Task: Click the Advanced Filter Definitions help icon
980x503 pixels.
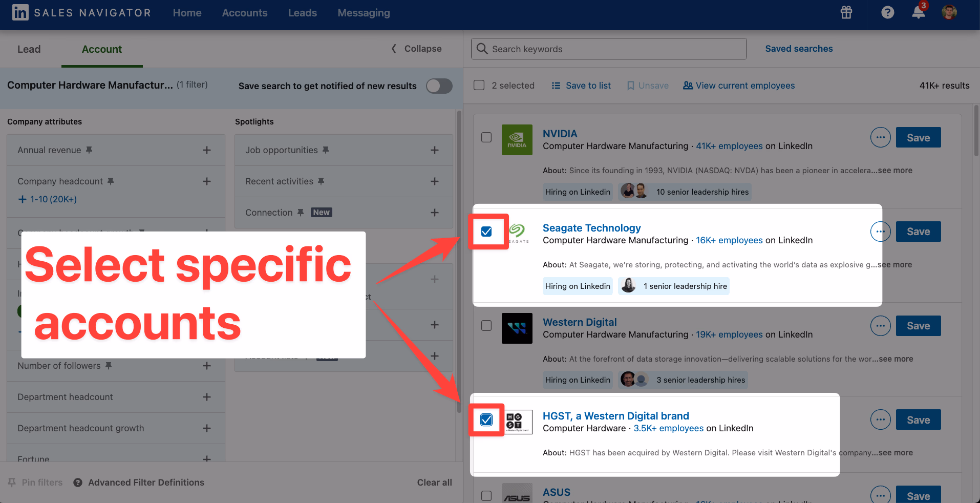Action: pos(78,483)
